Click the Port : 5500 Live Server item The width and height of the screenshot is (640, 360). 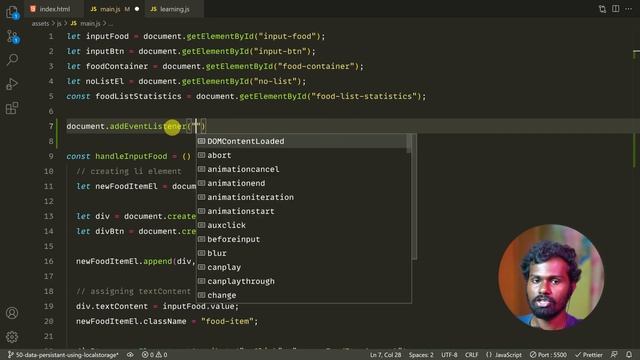548,355
